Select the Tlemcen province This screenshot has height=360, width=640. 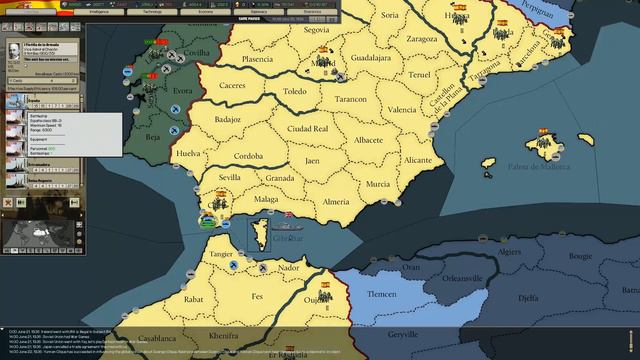[381, 294]
